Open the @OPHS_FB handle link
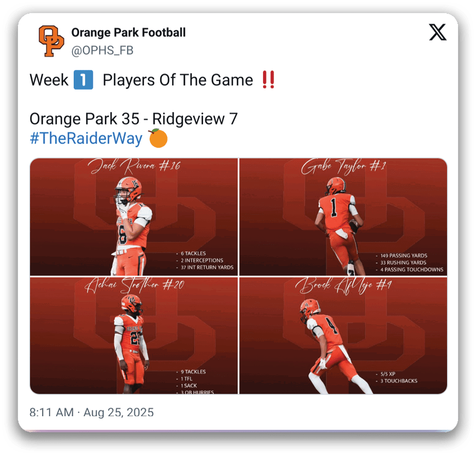The height and width of the screenshot is (455, 476). (102, 50)
